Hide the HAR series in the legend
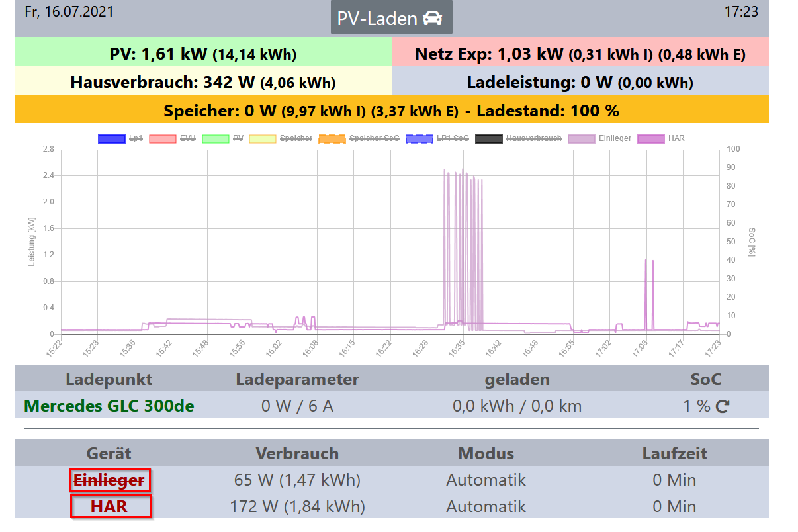This screenshot has width=798, height=532. click(661, 139)
